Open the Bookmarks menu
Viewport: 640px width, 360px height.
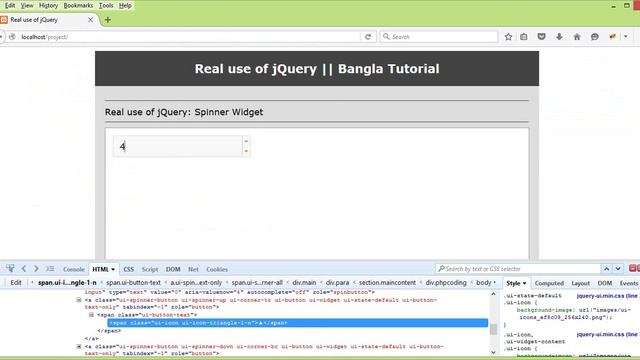(78, 6)
